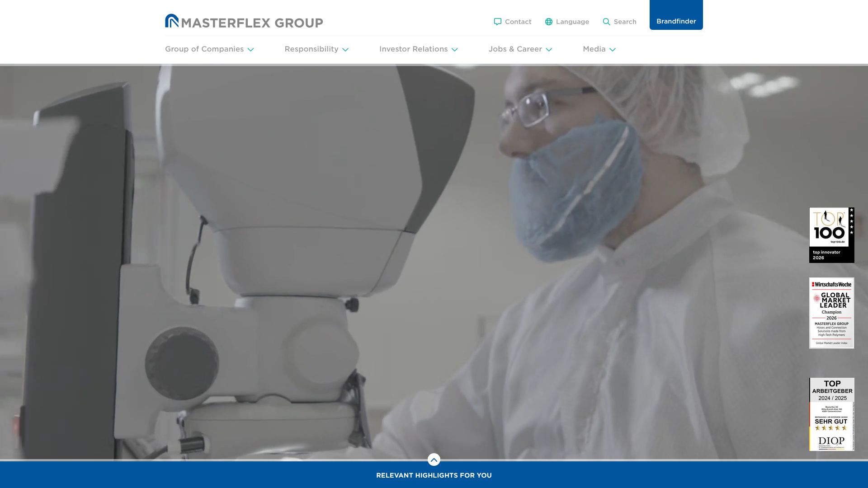Open the Investor Relations menu item
Viewport: 868px width, 488px height.
[413, 49]
